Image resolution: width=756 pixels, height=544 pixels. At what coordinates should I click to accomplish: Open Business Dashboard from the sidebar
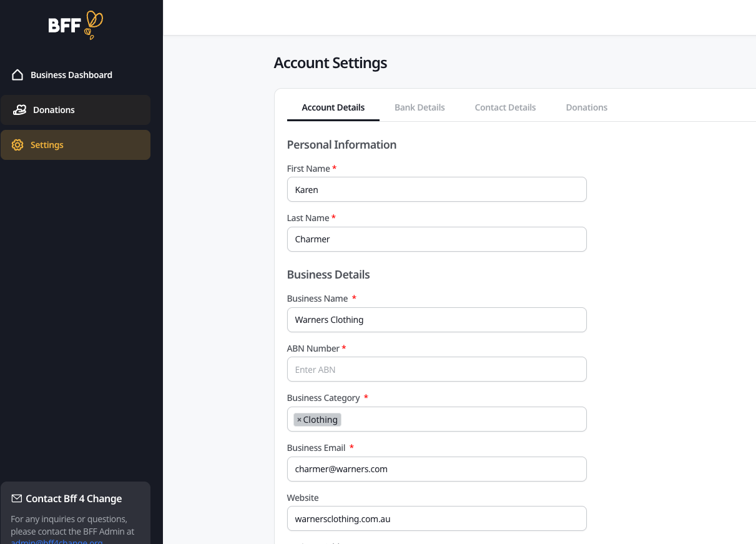[76, 75]
